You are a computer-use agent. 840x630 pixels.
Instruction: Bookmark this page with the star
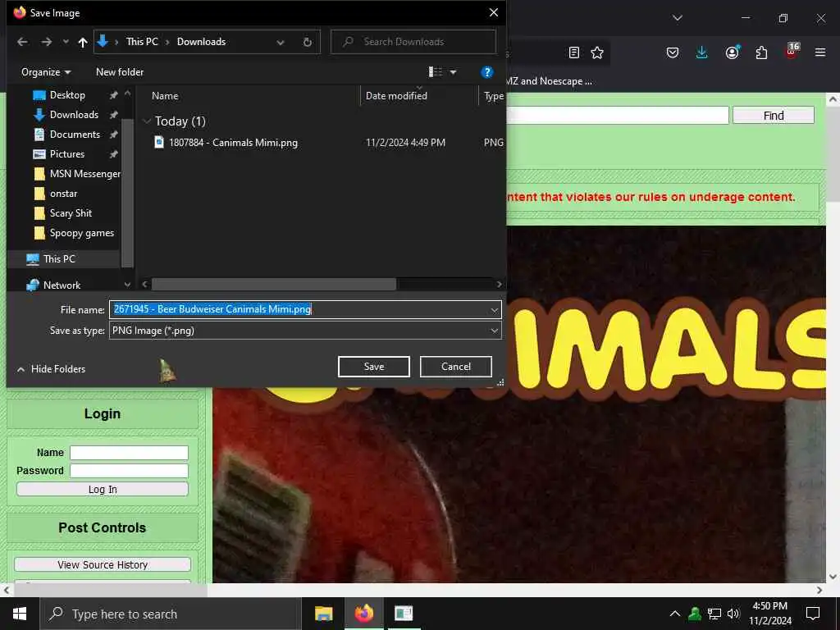(597, 52)
